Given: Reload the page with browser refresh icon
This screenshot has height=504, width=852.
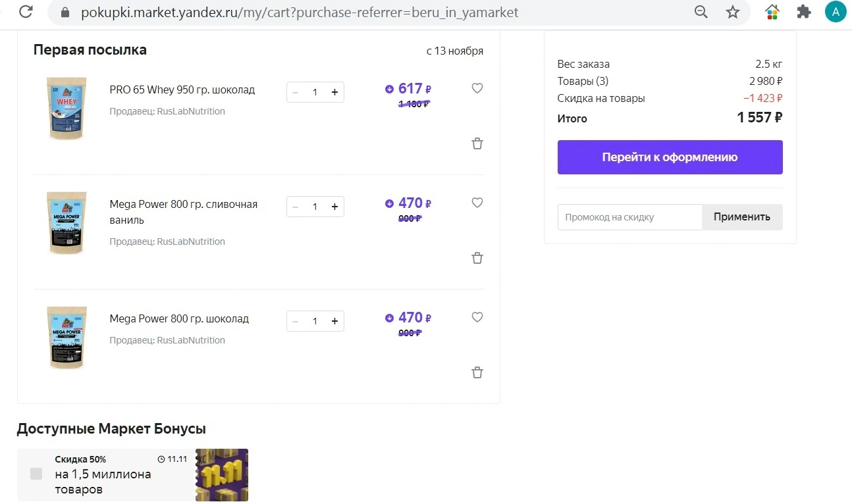Looking at the screenshot, I should point(26,12).
